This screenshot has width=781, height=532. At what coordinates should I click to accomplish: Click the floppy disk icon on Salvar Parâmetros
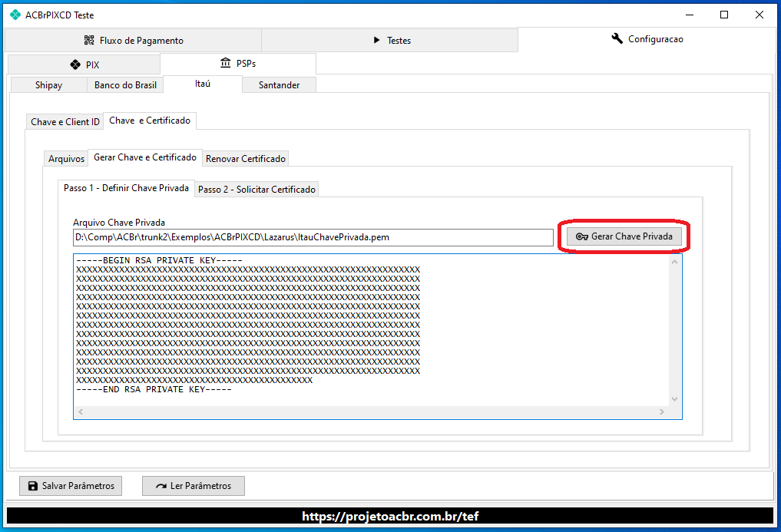click(33, 486)
